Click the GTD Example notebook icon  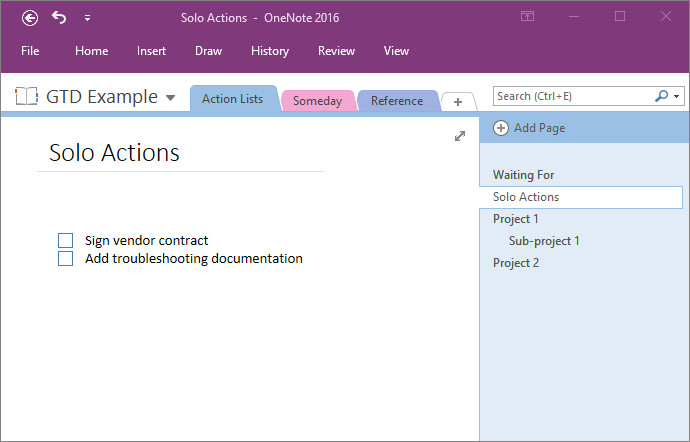(x=26, y=96)
